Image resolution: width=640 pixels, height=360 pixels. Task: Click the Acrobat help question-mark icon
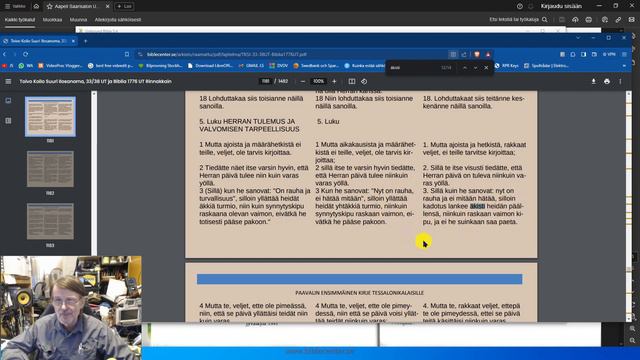coord(520,6)
